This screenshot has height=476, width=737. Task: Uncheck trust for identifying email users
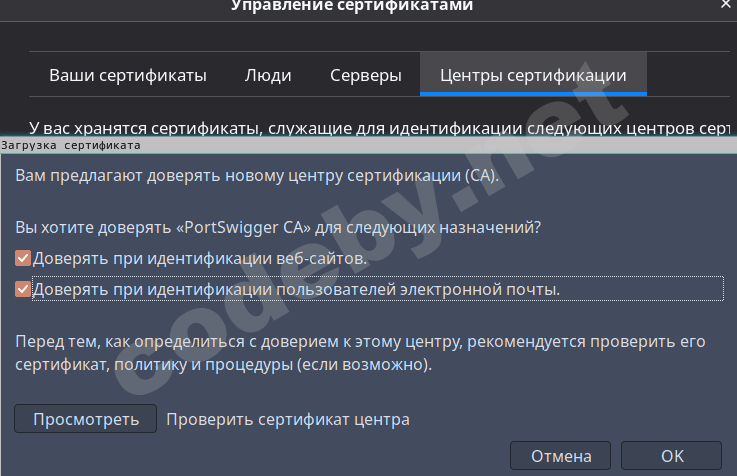click(23, 289)
